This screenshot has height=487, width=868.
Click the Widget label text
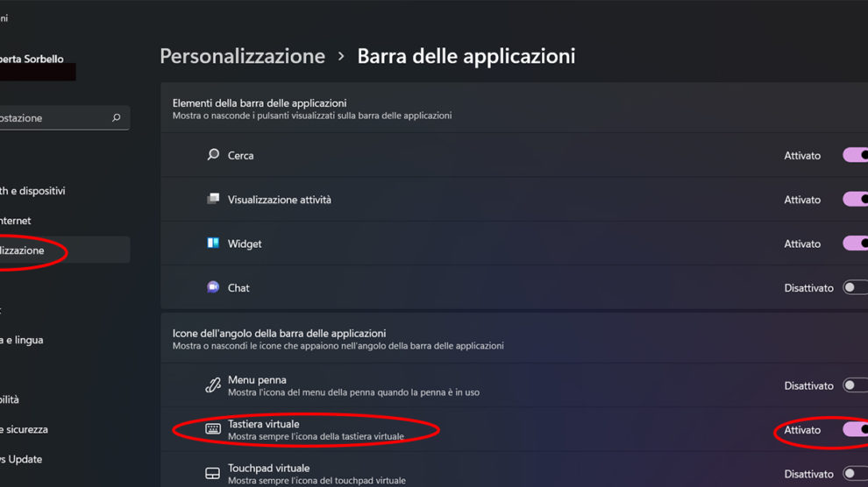click(245, 244)
